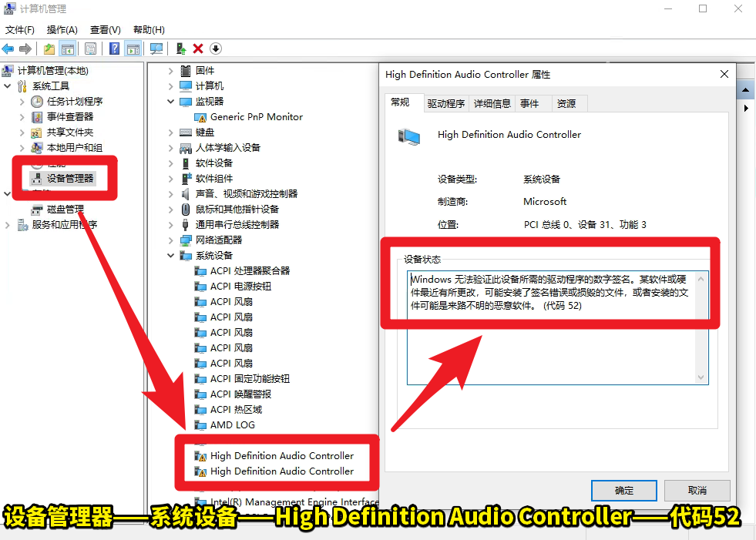Click the Keyboards category icon
The image size is (756, 540).
pyautogui.click(x=186, y=132)
